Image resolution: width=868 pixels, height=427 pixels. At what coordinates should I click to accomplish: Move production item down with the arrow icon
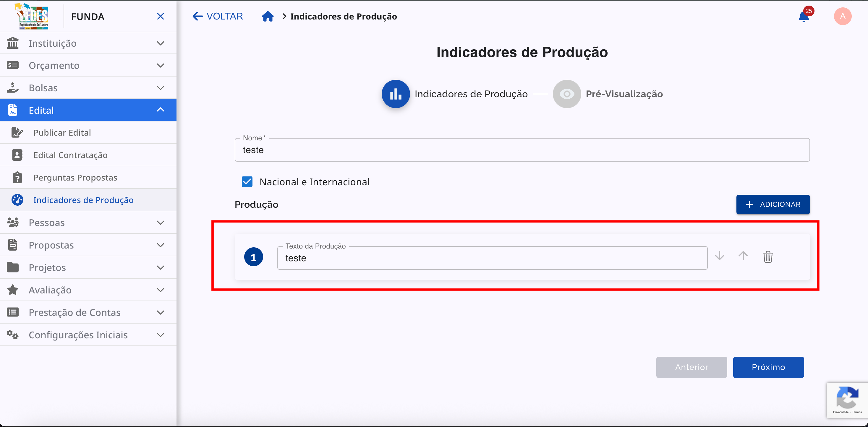coord(719,256)
